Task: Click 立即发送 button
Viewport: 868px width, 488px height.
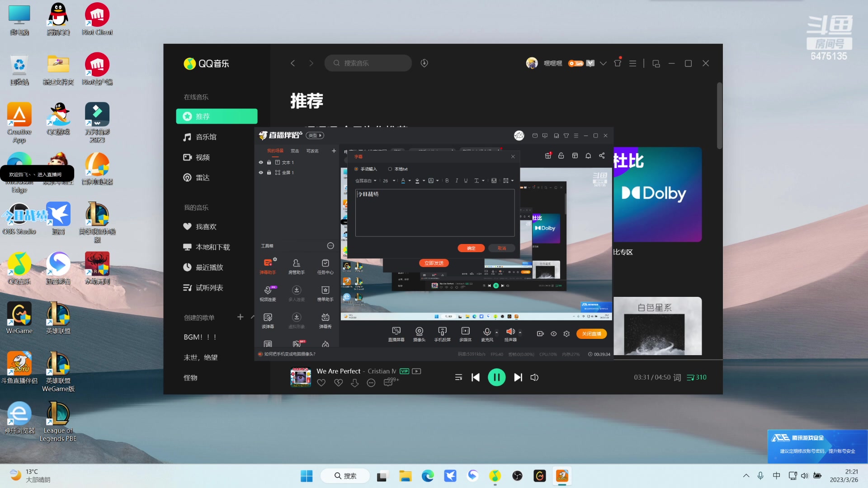Action: tap(434, 263)
